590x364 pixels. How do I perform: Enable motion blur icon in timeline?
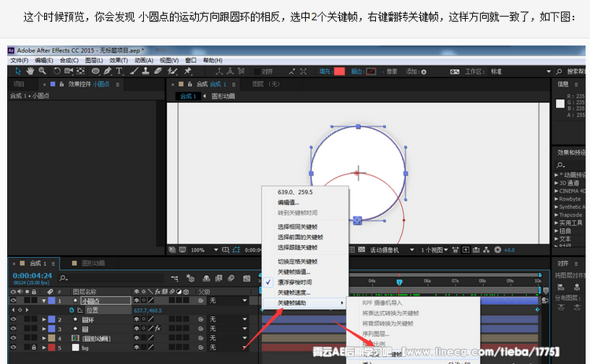tap(231, 278)
